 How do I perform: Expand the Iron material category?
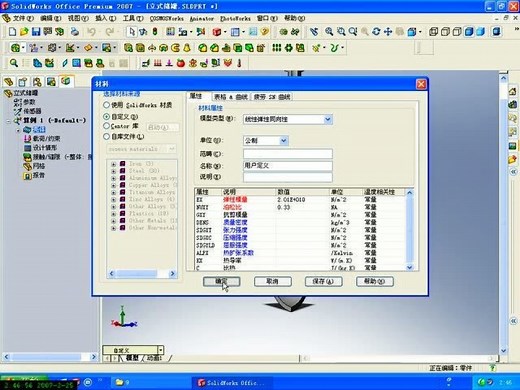[x=114, y=164]
